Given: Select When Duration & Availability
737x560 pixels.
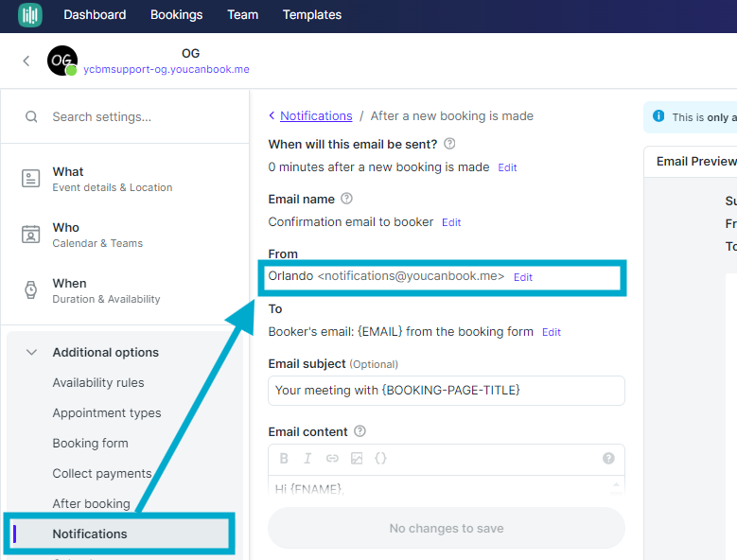Looking at the screenshot, I should click(106, 290).
